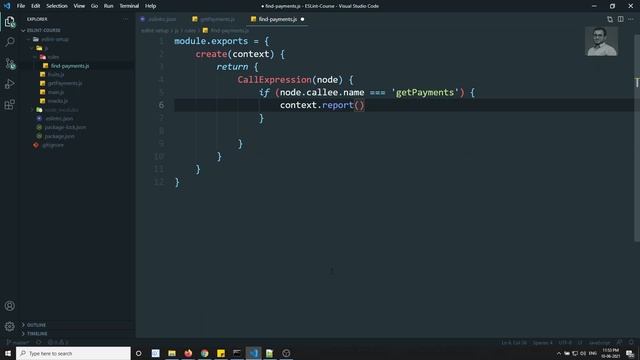Open Sticky Notes from the taskbar

[221, 353]
